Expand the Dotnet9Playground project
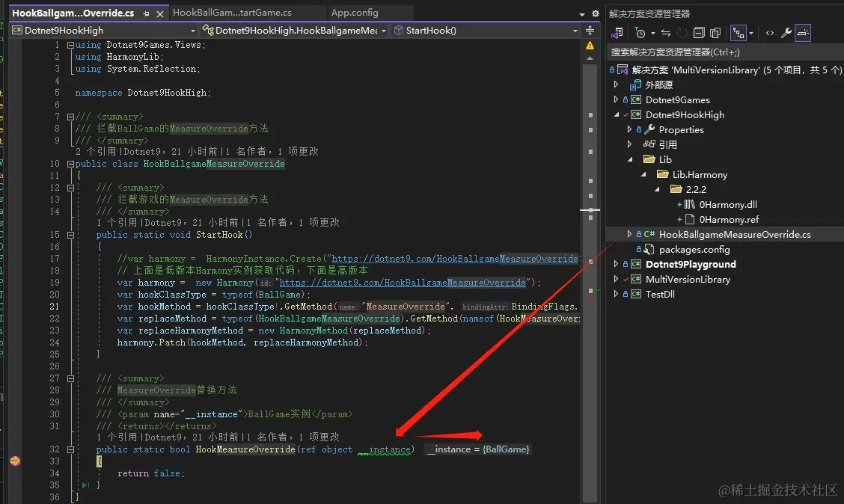 [x=616, y=264]
